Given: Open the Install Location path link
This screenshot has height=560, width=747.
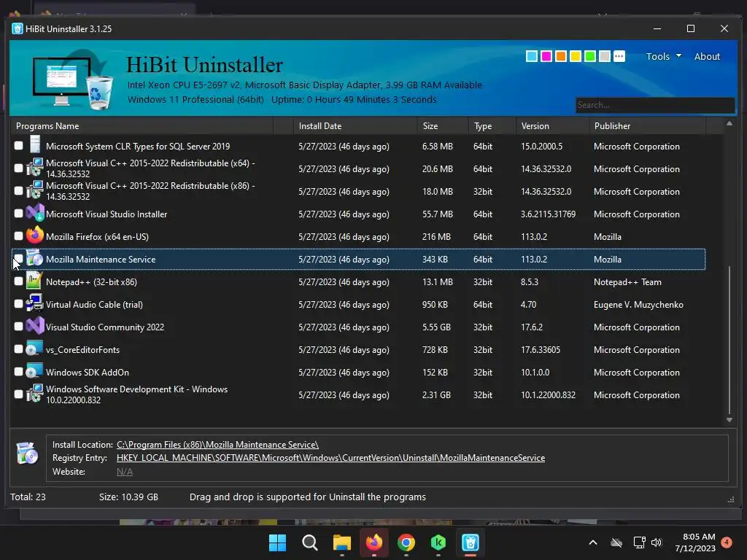Looking at the screenshot, I should pos(217,444).
